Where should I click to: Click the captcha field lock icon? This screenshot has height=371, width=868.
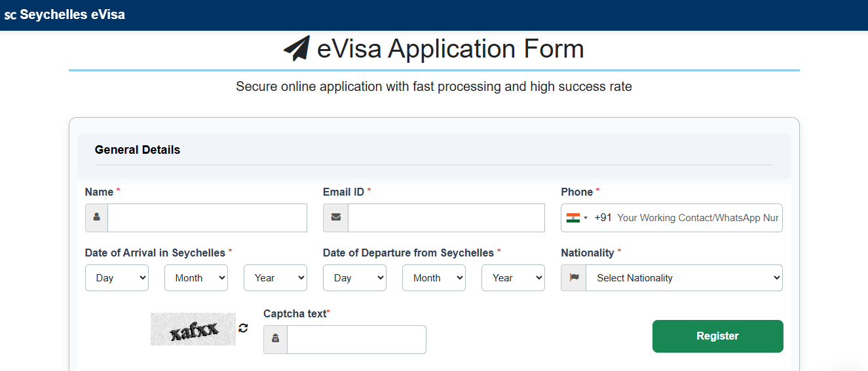[x=275, y=339]
